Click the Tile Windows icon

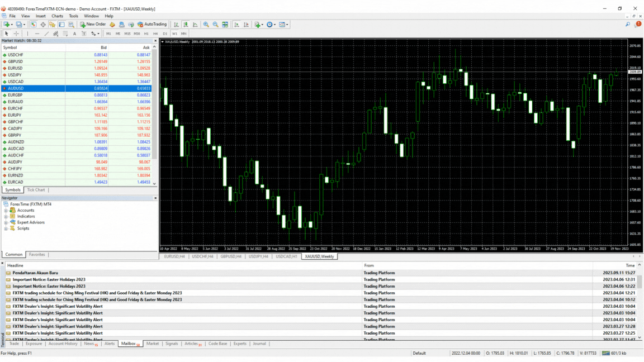(225, 25)
